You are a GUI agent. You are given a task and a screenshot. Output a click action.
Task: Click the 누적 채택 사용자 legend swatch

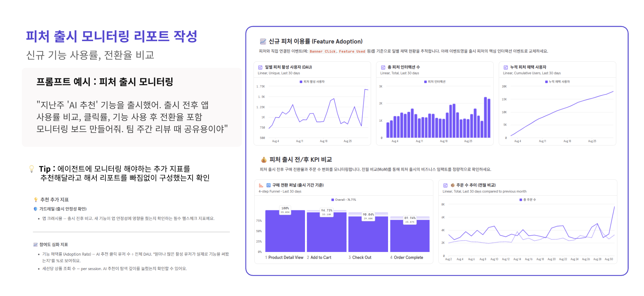(x=546, y=82)
